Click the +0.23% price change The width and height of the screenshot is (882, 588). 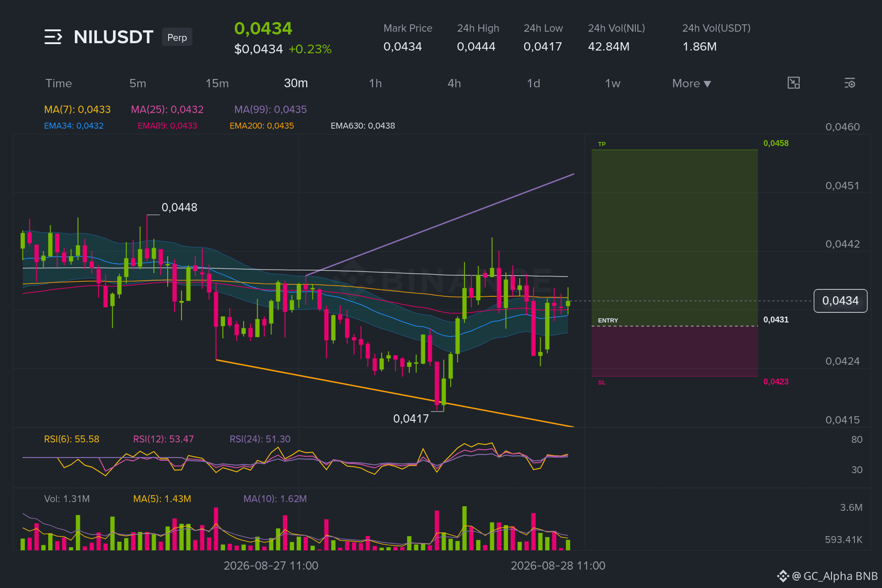[310, 49]
